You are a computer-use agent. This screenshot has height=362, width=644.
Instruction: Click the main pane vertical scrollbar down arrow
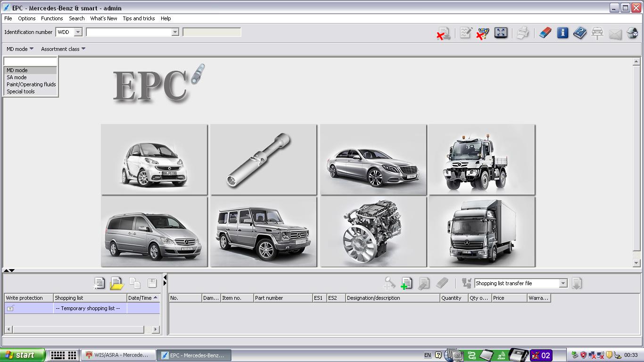tap(636, 263)
